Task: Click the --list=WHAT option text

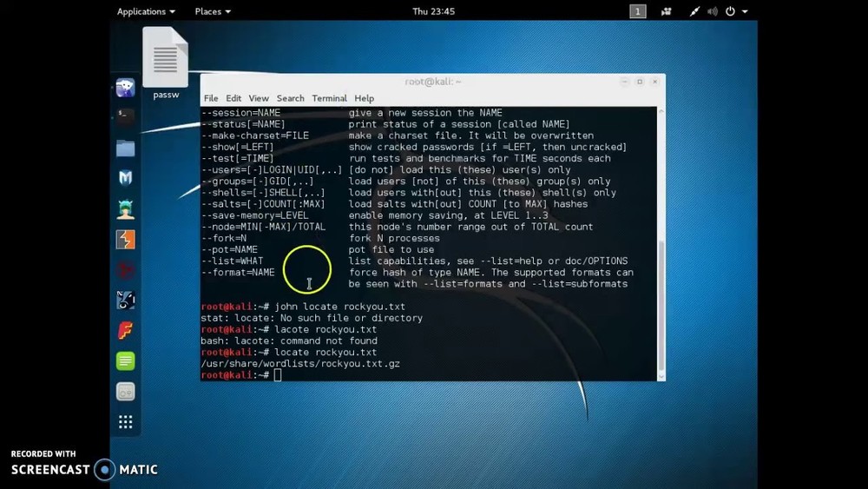Action: click(x=233, y=261)
